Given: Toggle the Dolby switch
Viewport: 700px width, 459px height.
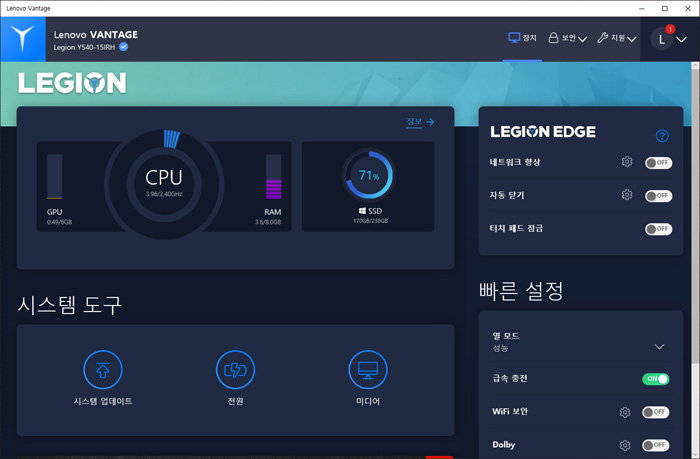Looking at the screenshot, I should pos(655,445).
